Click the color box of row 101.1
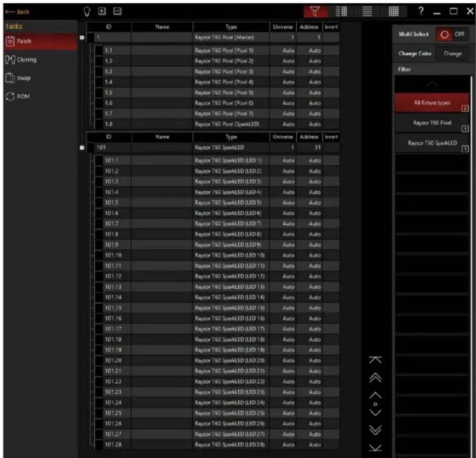The height and width of the screenshot is (458, 476). pos(98,160)
